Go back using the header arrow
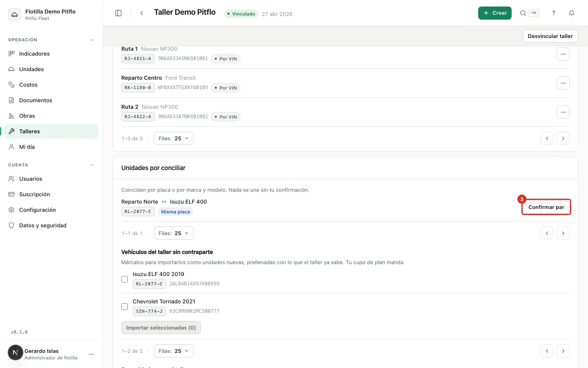The image size is (588, 368). pyautogui.click(x=142, y=13)
